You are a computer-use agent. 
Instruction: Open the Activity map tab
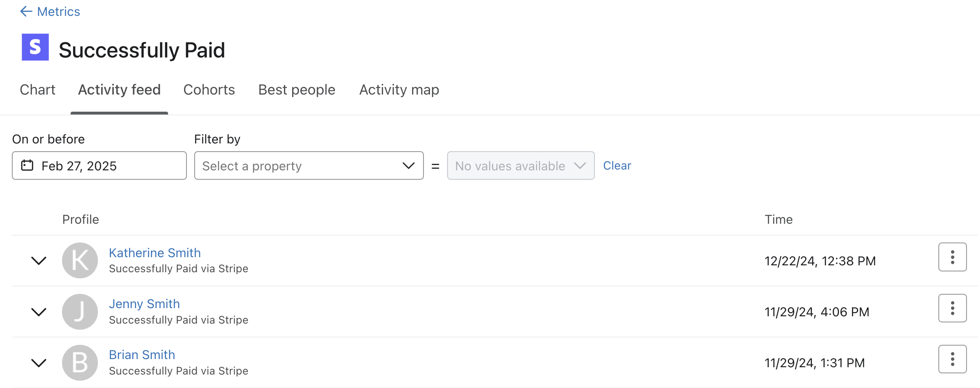[399, 90]
